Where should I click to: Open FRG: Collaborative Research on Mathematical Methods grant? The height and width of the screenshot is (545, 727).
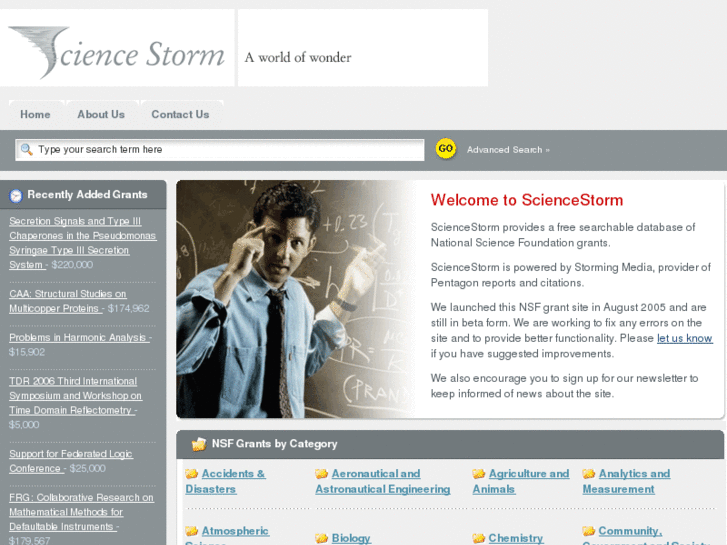coord(81,512)
